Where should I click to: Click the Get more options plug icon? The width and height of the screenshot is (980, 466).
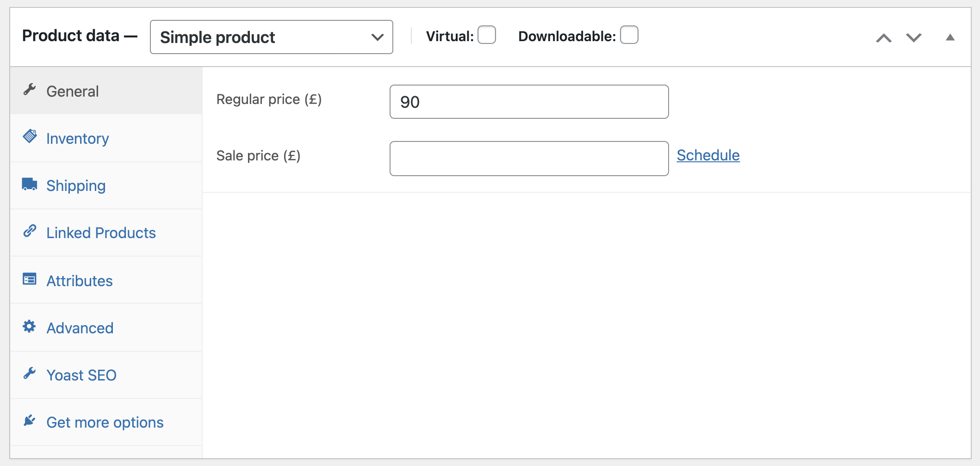coord(30,420)
